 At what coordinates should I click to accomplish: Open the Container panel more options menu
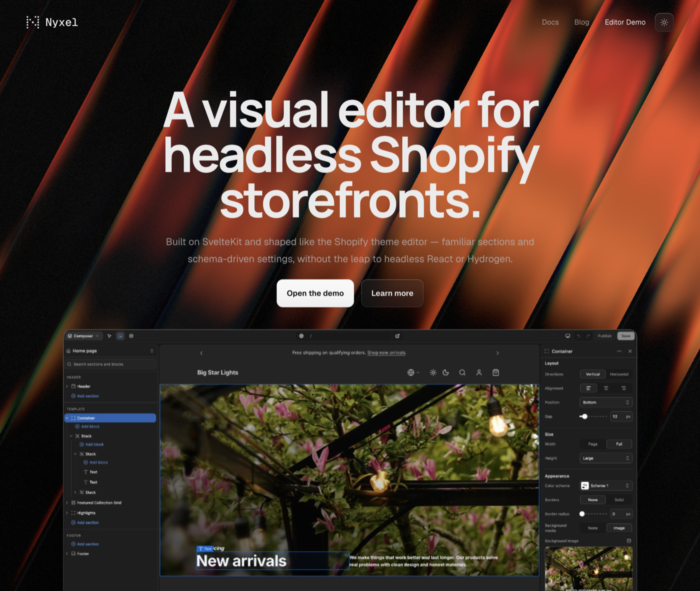(x=619, y=351)
